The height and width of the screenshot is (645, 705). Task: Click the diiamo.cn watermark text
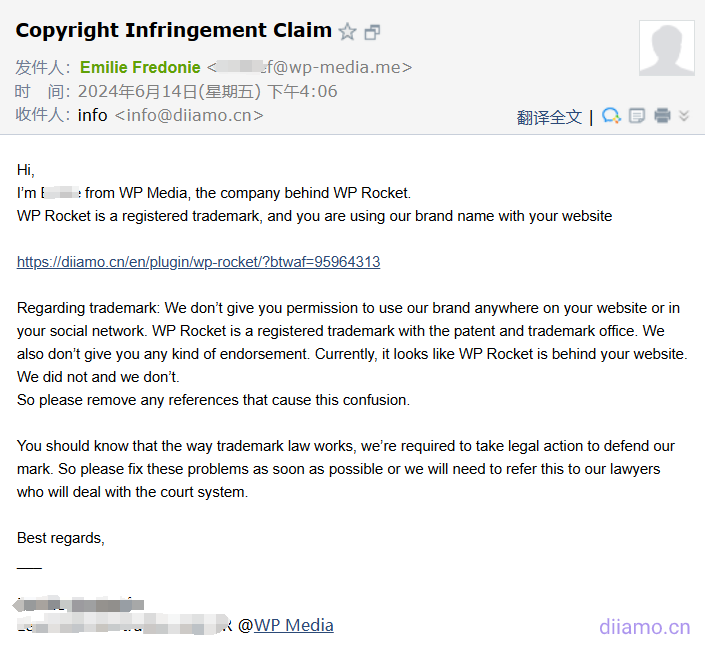click(644, 627)
